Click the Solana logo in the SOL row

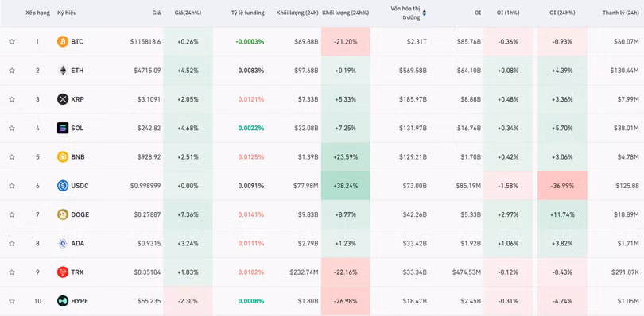[63, 128]
